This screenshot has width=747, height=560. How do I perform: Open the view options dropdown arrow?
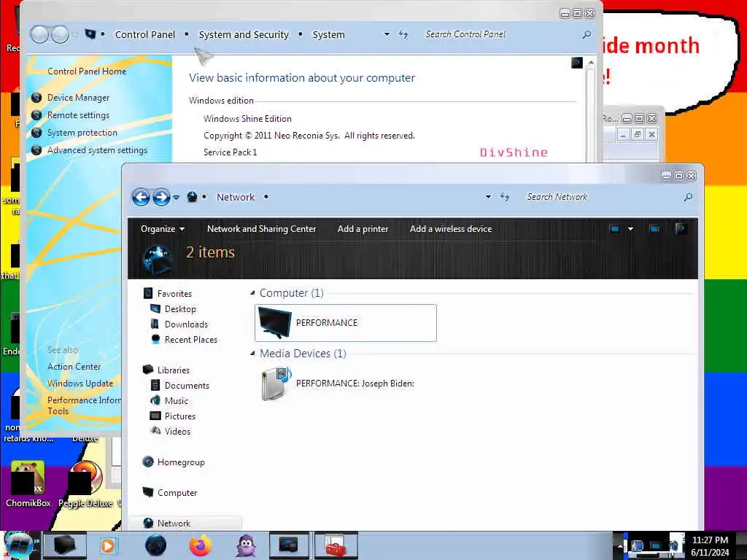point(631,229)
